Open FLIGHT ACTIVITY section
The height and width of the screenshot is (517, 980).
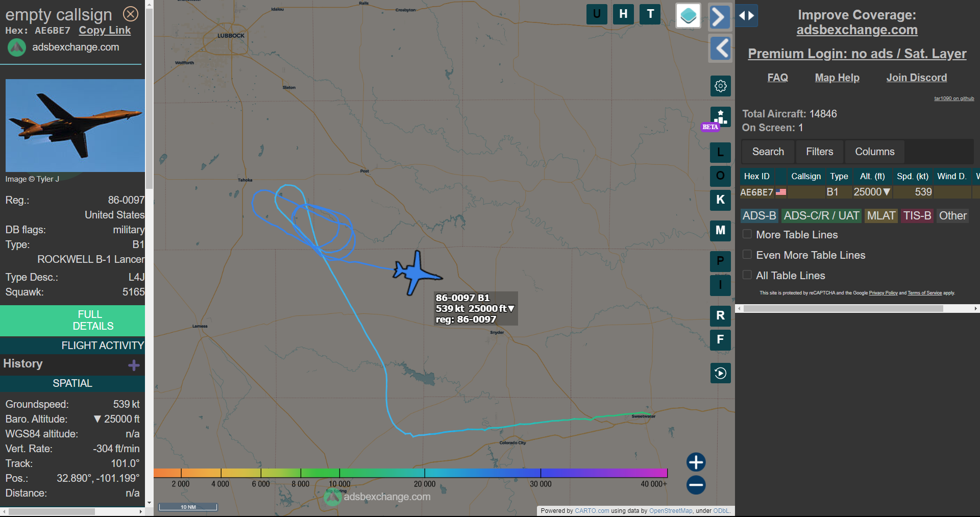tap(72, 346)
